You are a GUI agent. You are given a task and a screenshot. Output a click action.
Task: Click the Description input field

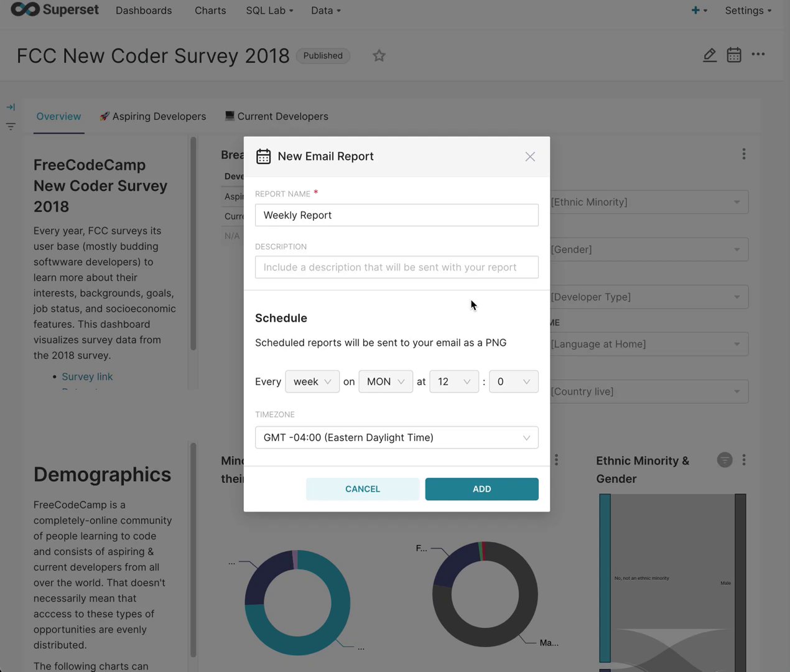397,268
